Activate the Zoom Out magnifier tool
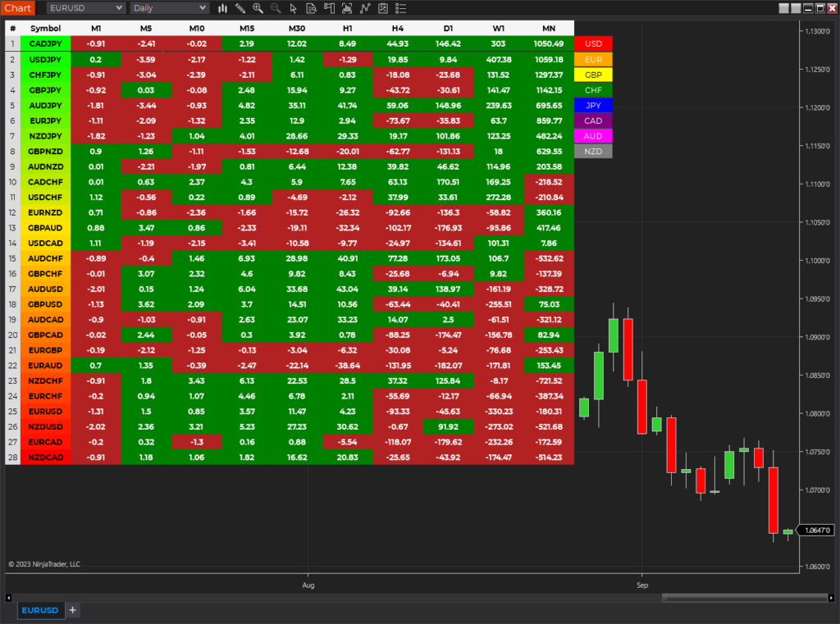 click(x=276, y=8)
